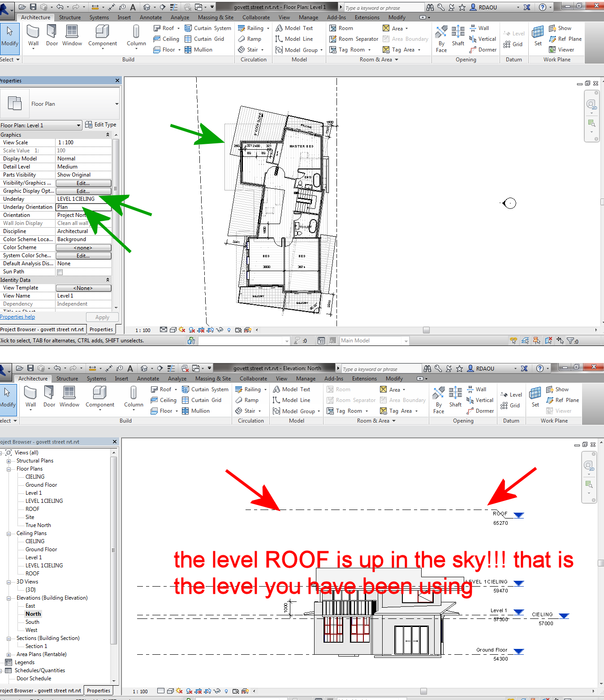604x700 pixels.
Task: Close the Properties palette
Action: pyautogui.click(x=117, y=81)
